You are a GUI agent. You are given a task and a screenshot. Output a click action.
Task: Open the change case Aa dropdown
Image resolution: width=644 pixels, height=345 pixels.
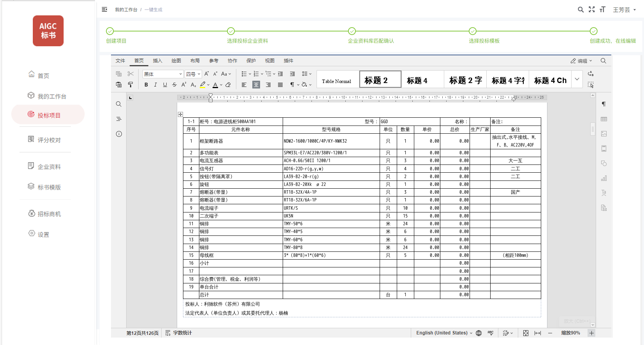tap(226, 74)
